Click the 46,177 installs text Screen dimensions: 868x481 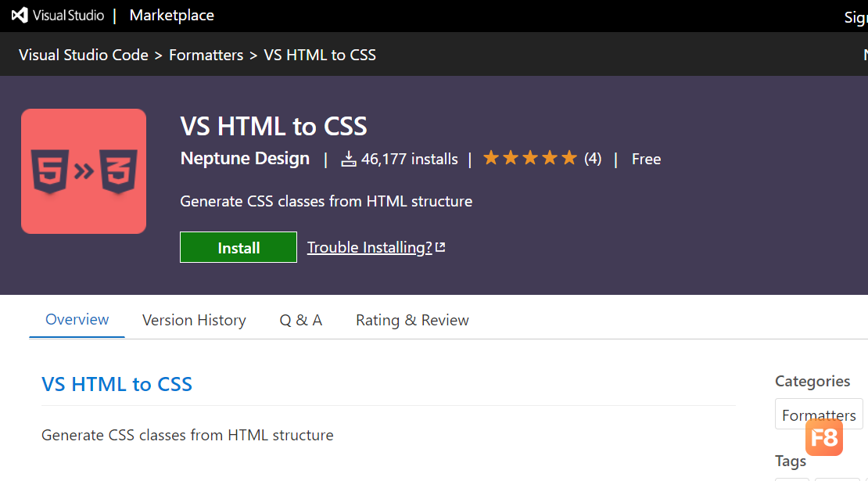[x=409, y=159]
